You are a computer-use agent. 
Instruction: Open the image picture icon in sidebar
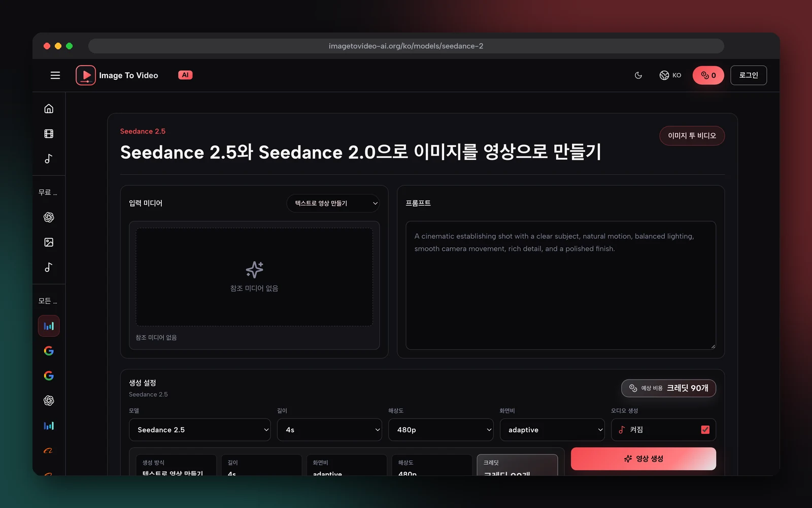[49, 242]
